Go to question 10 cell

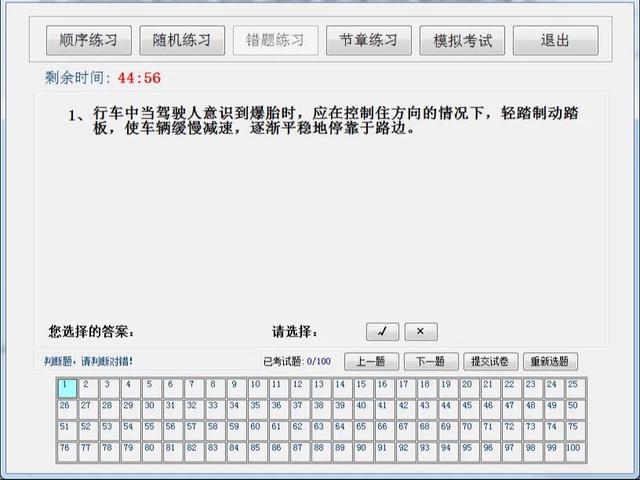click(258, 388)
